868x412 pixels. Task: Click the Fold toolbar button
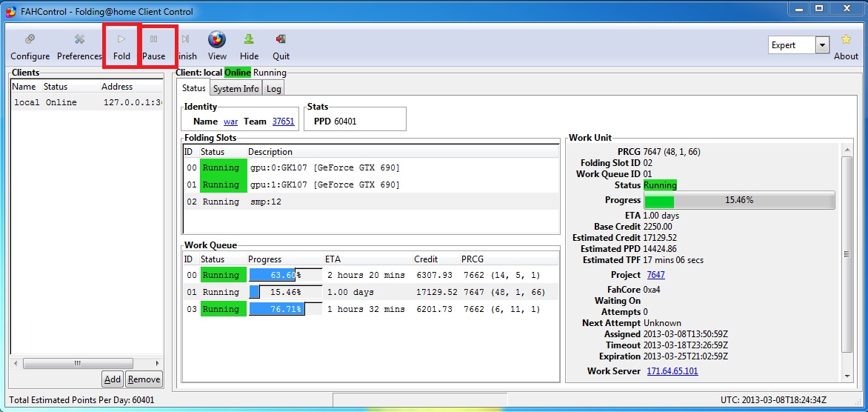pos(121,47)
